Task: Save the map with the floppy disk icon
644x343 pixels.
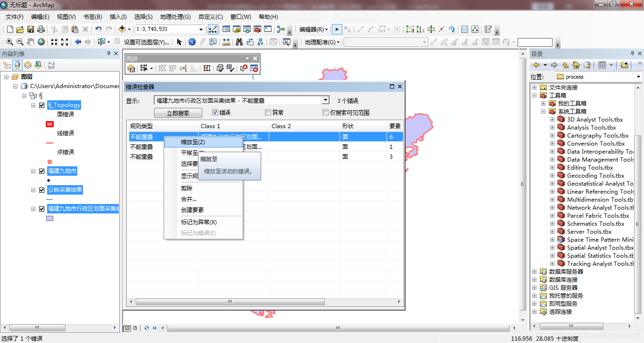Action: (x=31, y=29)
